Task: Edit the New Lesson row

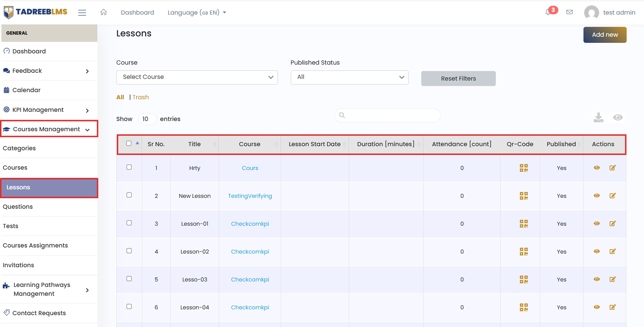Action: click(x=613, y=195)
